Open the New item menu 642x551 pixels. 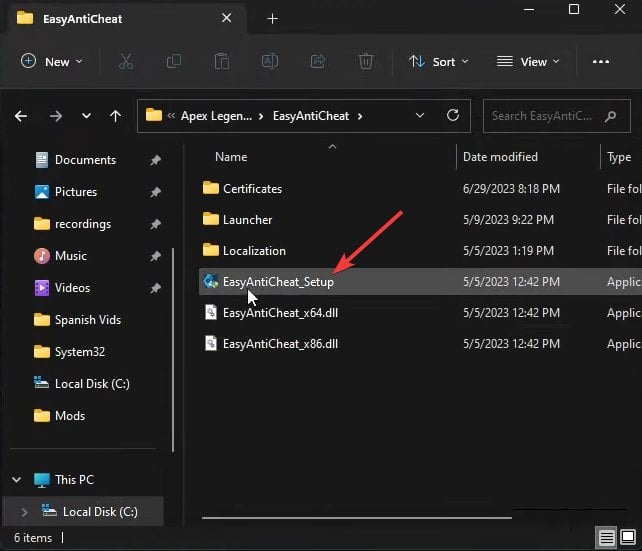[52, 62]
